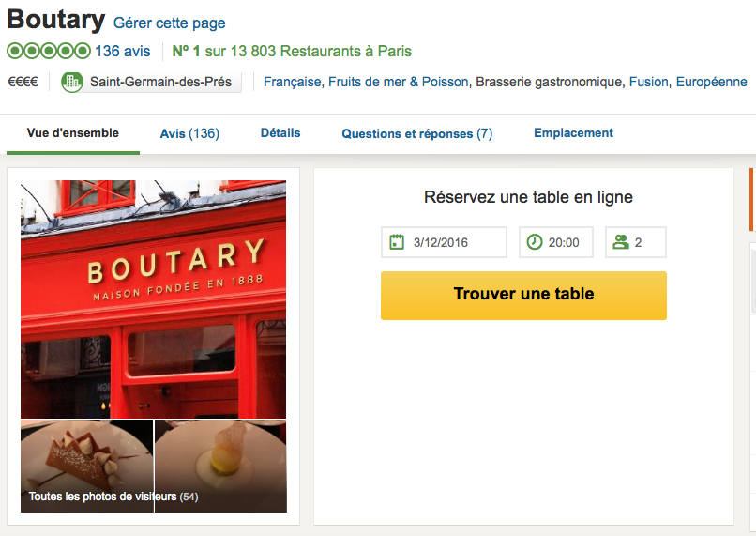Open the Détails tab
Viewport: 756px width, 536px height.
click(x=280, y=132)
